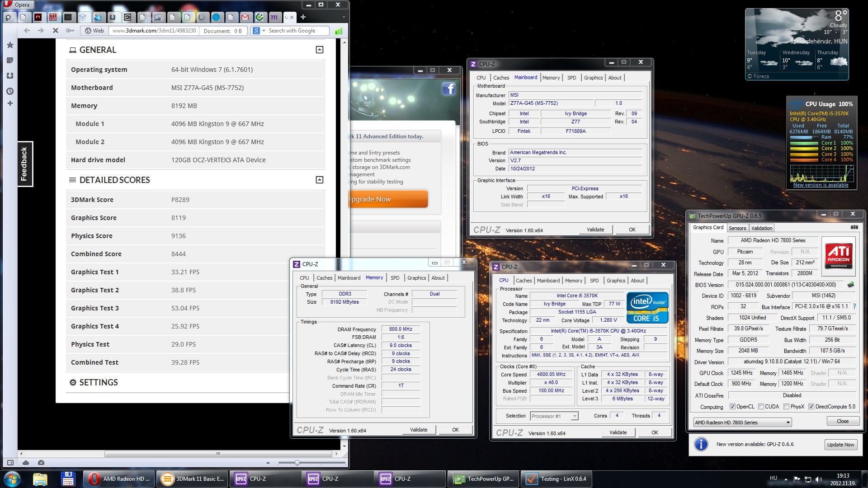Stop loading the 3dmark page

[56, 31]
